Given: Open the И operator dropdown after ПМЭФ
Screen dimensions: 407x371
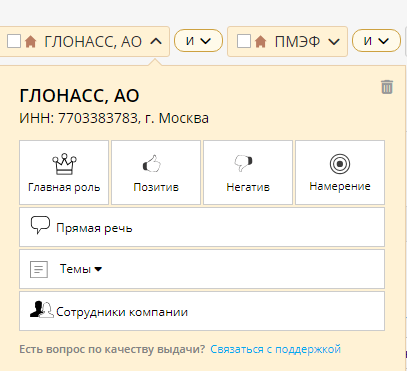Looking at the screenshot, I should (x=376, y=41).
